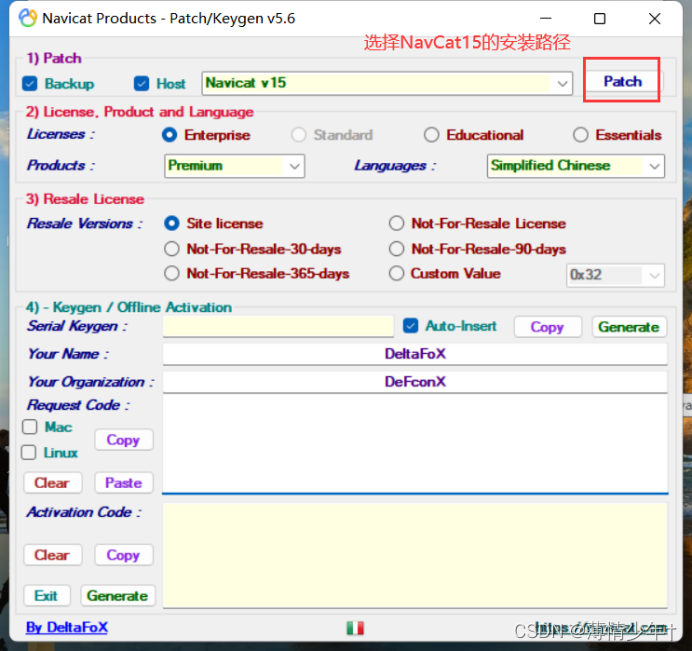Select Not-For-Resale-30-days radio button

172,249
